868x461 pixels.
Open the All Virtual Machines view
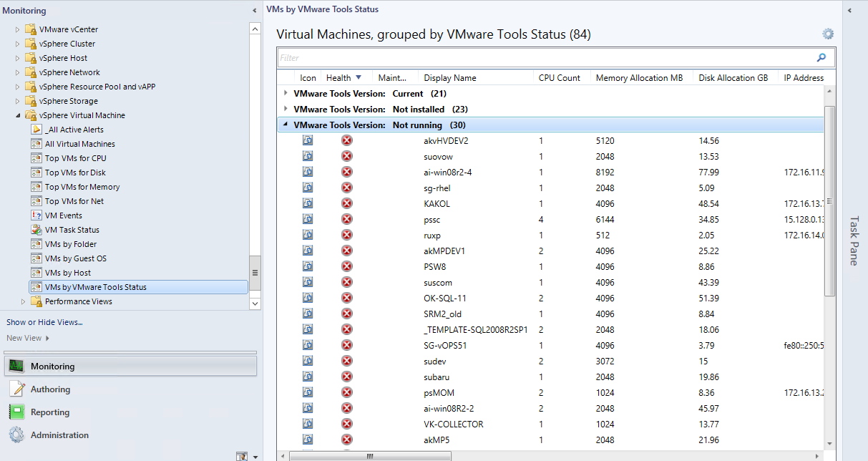(x=80, y=144)
